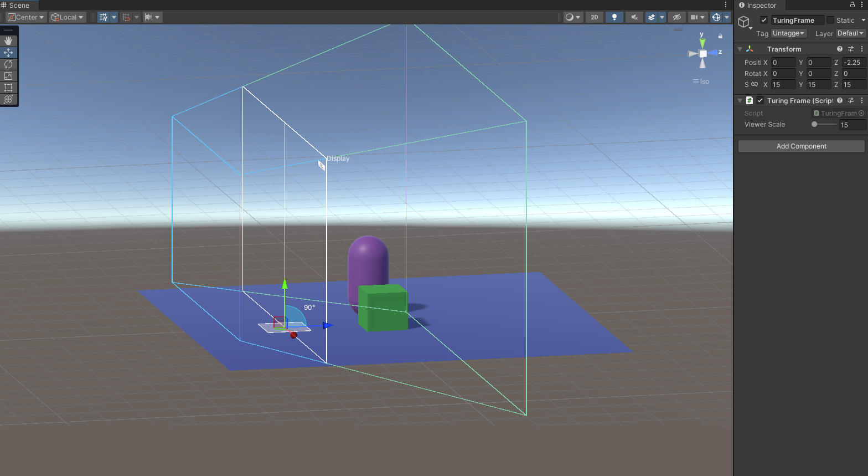The height and width of the screenshot is (476, 868).
Task: Open gizmos dropdown arrow
Action: pyautogui.click(x=727, y=17)
